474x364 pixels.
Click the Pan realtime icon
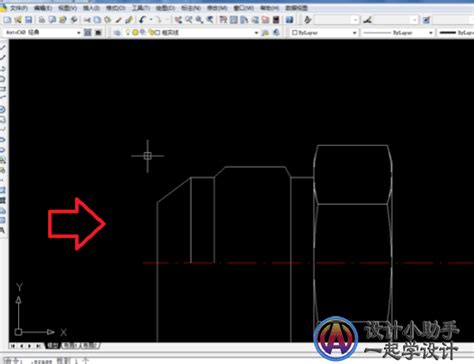[x=178, y=20]
